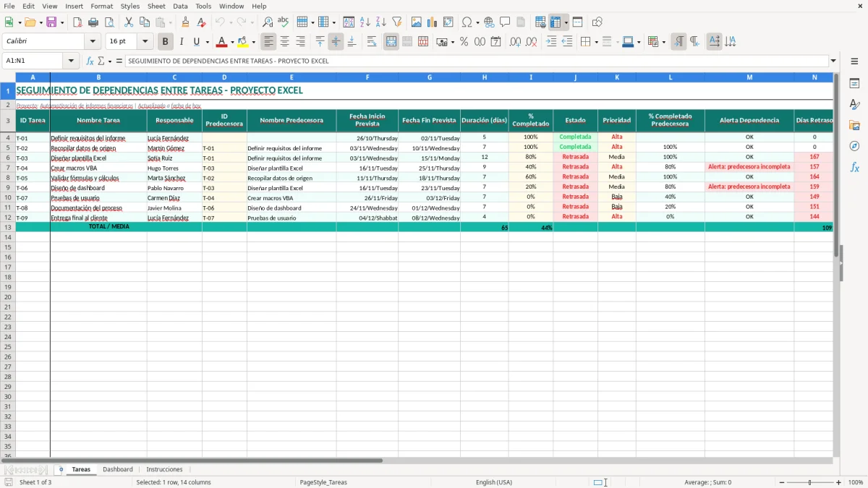This screenshot has height=488, width=868.
Task: Toggle Merge and Center Cells
Action: tap(391, 42)
